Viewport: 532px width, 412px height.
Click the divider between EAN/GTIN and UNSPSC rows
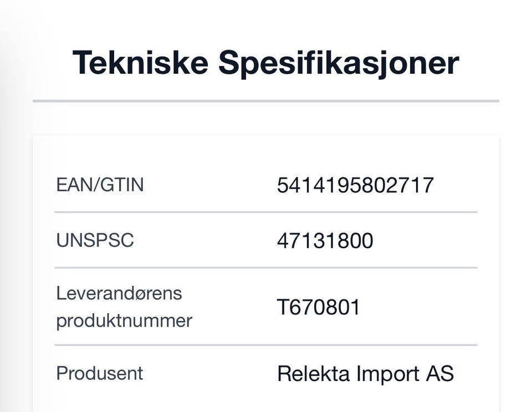pos(265,212)
